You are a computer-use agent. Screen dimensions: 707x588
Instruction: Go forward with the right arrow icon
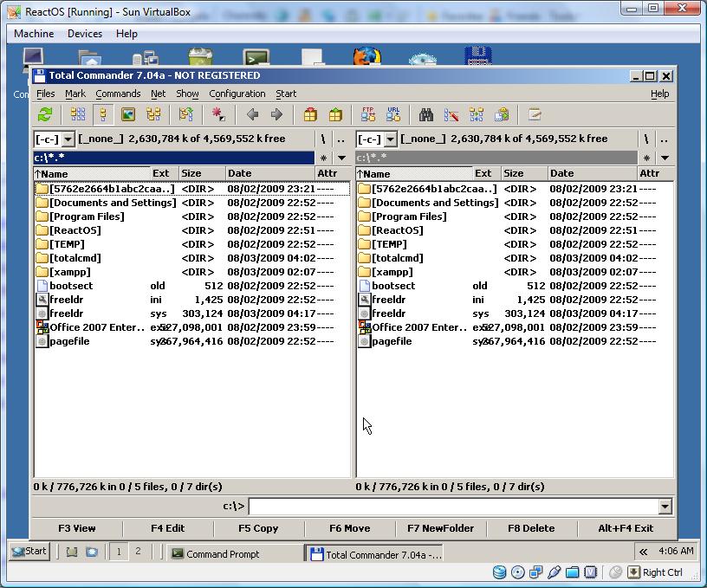(277, 114)
